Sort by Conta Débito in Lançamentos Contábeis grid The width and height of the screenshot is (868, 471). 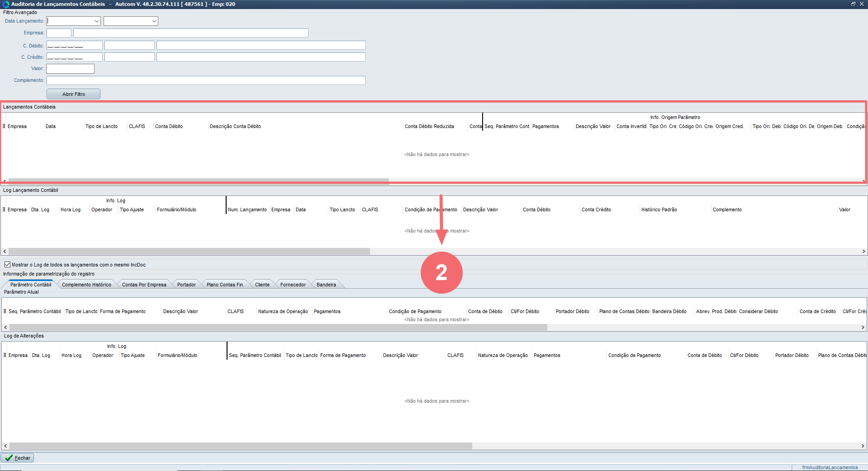coord(180,126)
